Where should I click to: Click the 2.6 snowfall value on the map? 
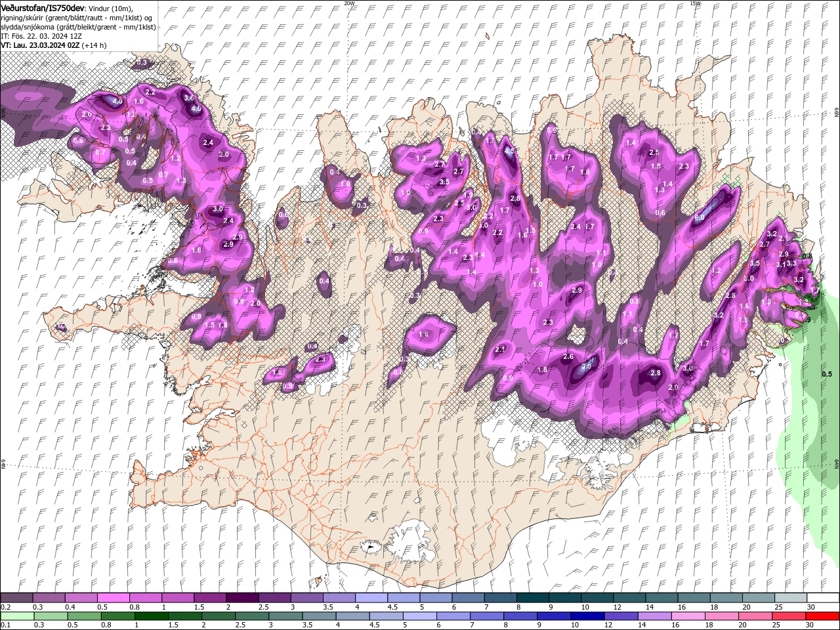(x=568, y=357)
